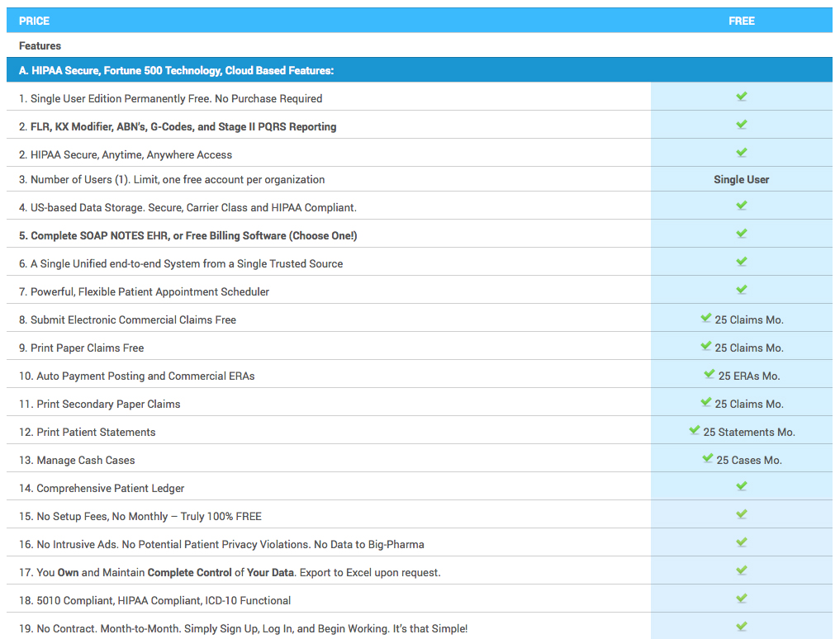Click the FREE column header
This screenshot has height=639, width=840.
tap(742, 21)
